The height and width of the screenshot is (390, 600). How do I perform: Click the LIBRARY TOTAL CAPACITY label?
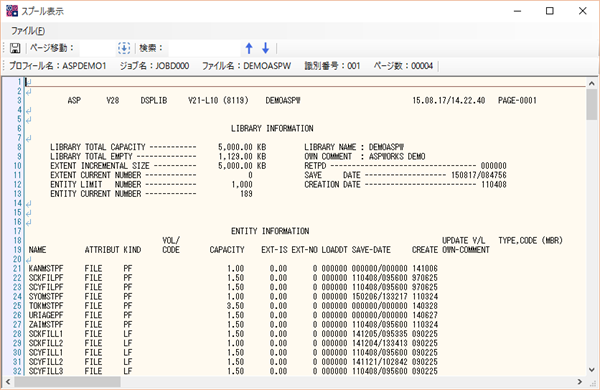(98, 147)
